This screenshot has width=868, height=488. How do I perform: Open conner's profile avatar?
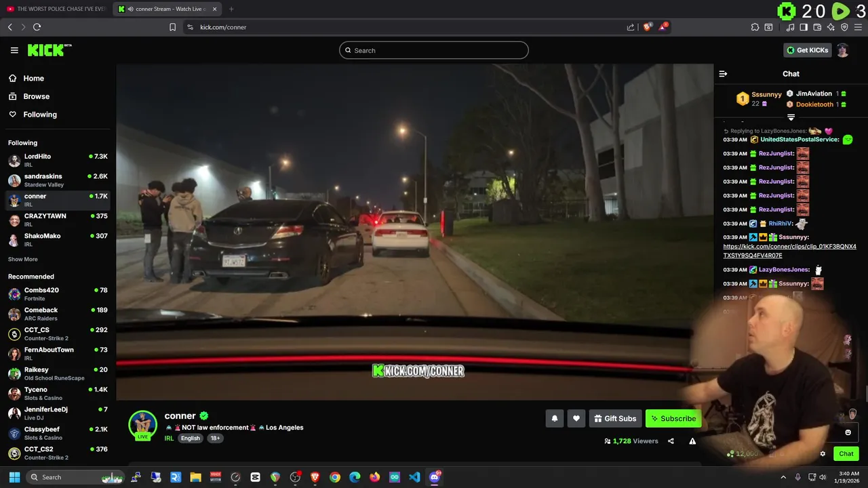[x=142, y=425]
